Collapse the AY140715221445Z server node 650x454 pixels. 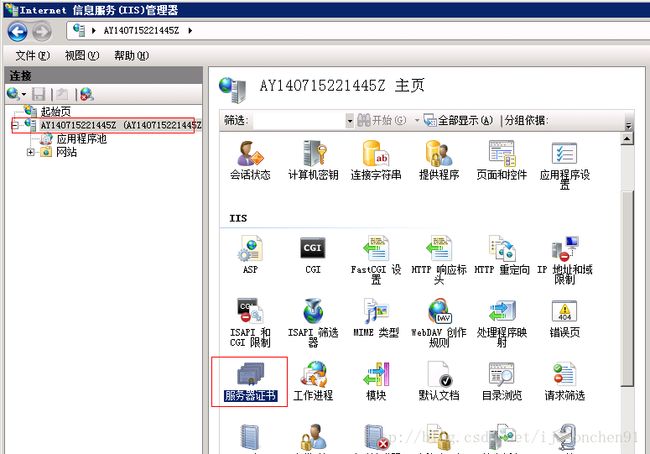15,125
